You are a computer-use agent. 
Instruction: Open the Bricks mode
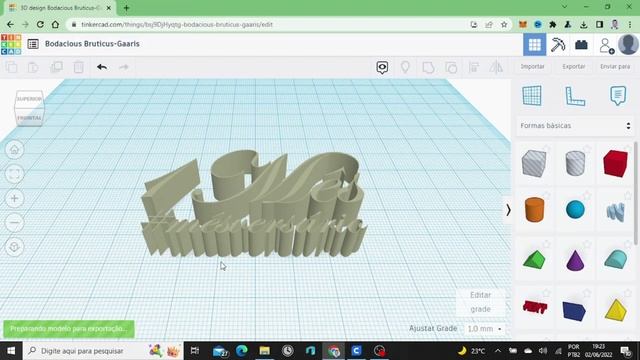click(x=581, y=44)
